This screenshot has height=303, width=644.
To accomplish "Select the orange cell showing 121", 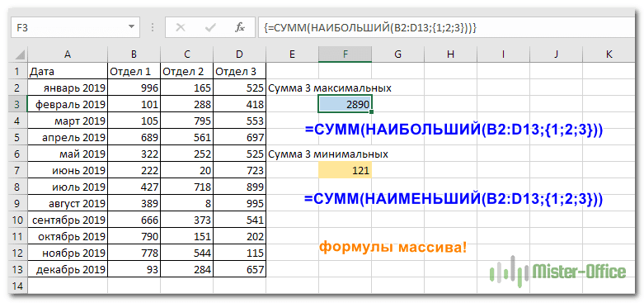I will click(345, 170).
